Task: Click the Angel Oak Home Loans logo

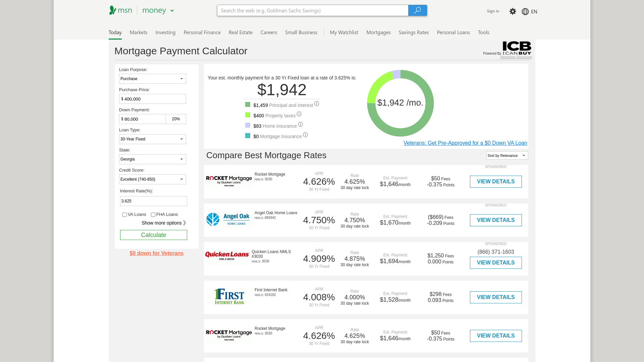Action: (x=228, y=220)
